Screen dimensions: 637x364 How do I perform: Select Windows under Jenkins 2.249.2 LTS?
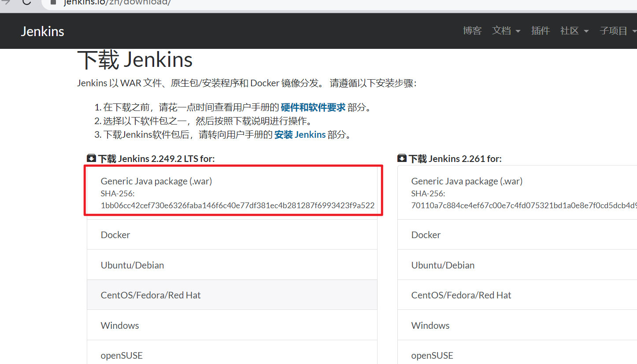click(232, 325)
